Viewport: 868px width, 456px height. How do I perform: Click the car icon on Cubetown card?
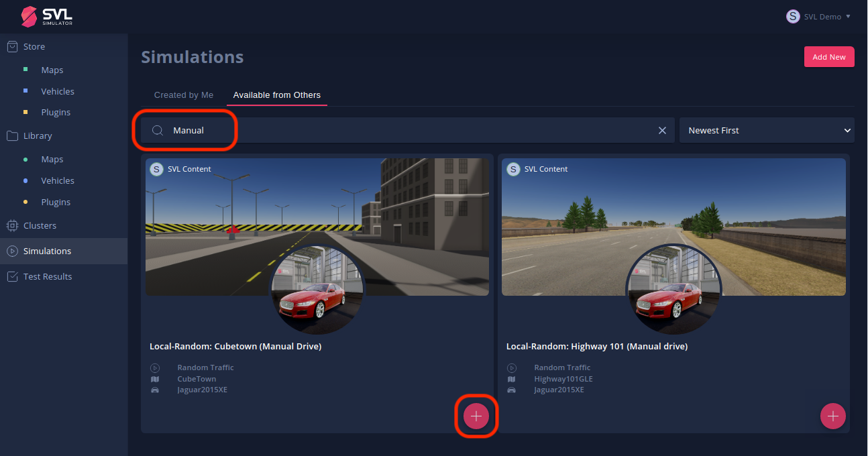[155, 390]
